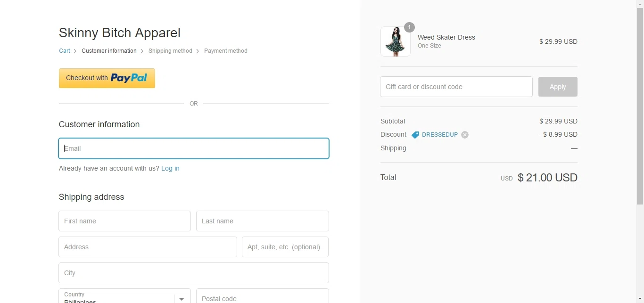Open the Country dropdown
This screenshot has height=303, width=644.
click(x=124, y=296)
